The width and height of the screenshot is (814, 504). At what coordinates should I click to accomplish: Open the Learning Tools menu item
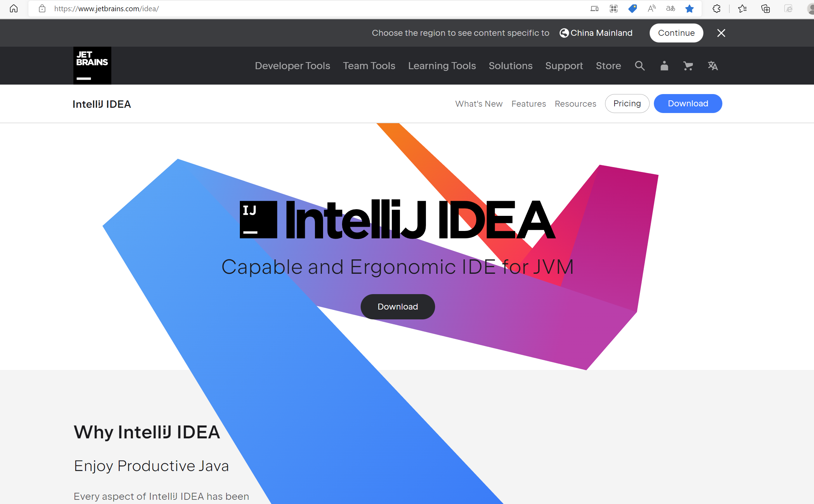click(442, 65)
